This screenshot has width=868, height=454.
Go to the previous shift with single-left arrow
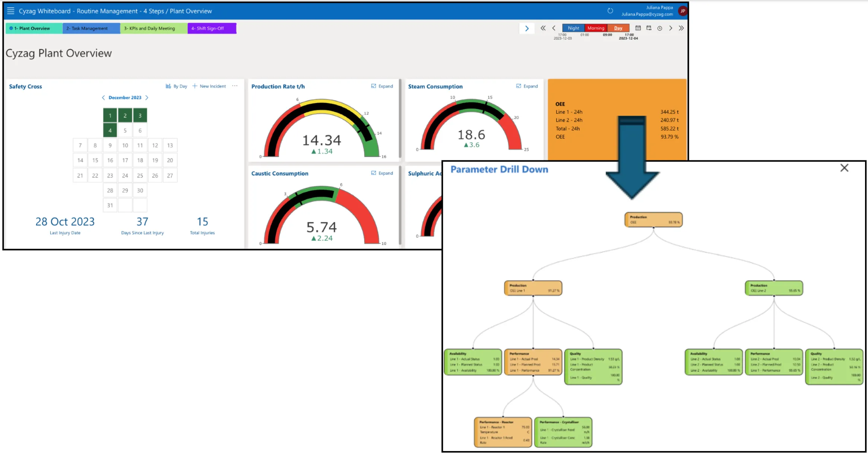[x=554, y=28]
